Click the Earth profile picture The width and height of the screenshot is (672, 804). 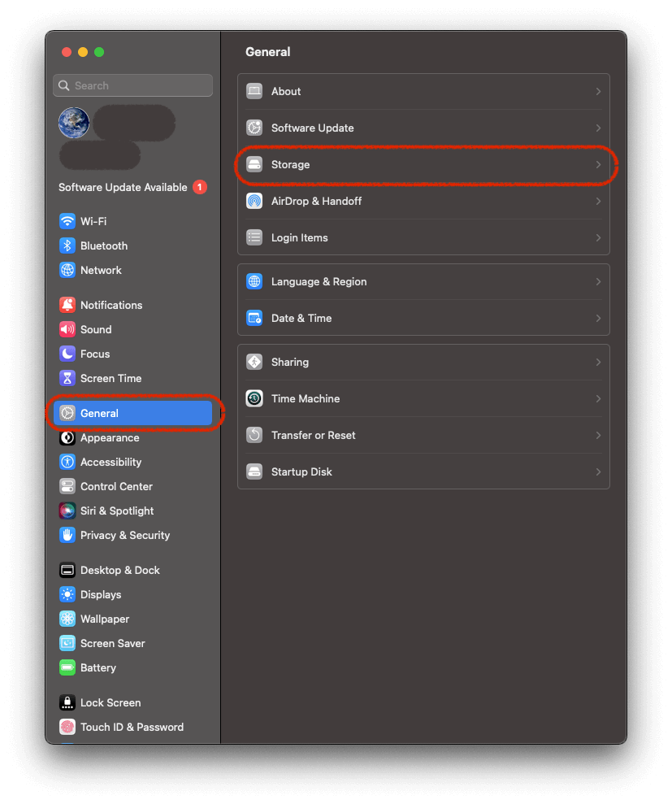point(74,123)
